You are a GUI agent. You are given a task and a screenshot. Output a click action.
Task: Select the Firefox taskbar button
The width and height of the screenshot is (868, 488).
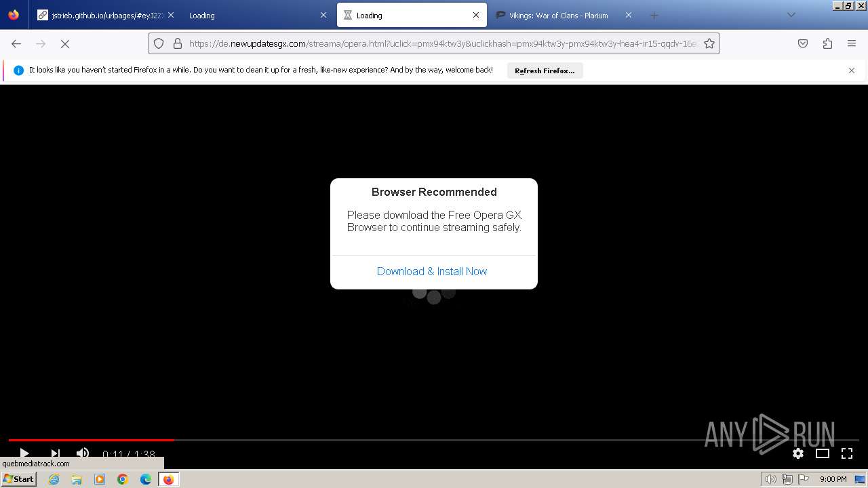tap(168, 479)
